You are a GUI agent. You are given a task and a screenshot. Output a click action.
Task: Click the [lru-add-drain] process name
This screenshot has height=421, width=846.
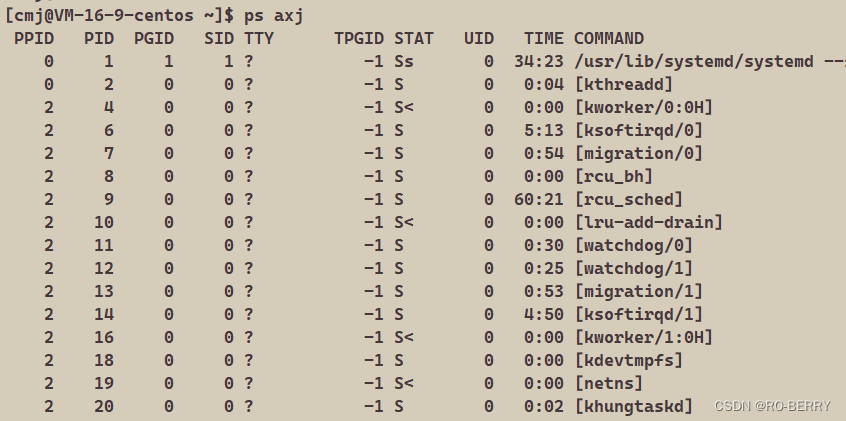click(648, 222)
